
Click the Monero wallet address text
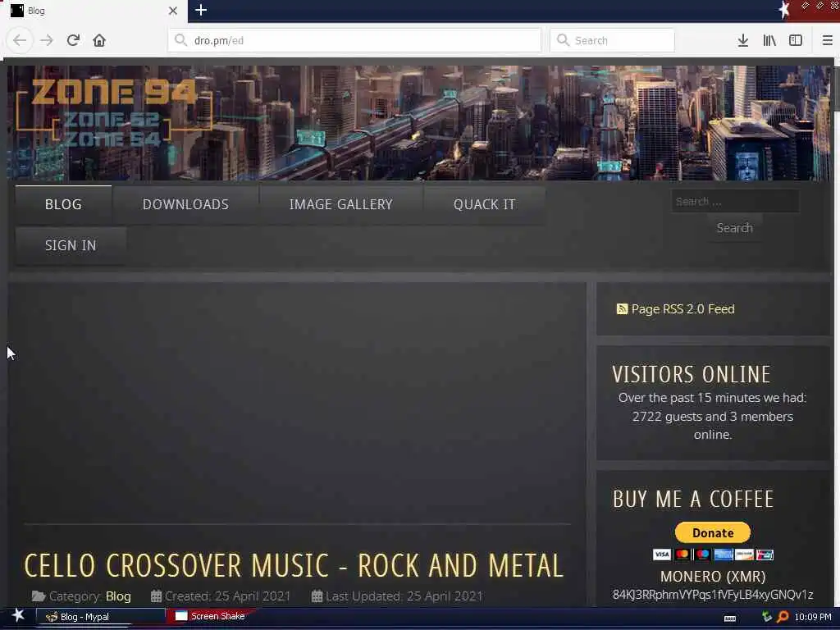713,595
